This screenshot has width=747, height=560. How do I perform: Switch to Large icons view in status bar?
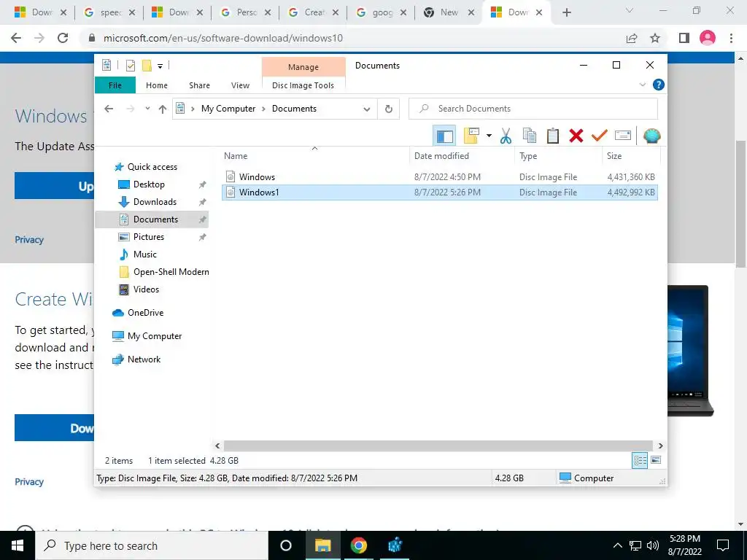pyautogui.click(x=656, y=460)
